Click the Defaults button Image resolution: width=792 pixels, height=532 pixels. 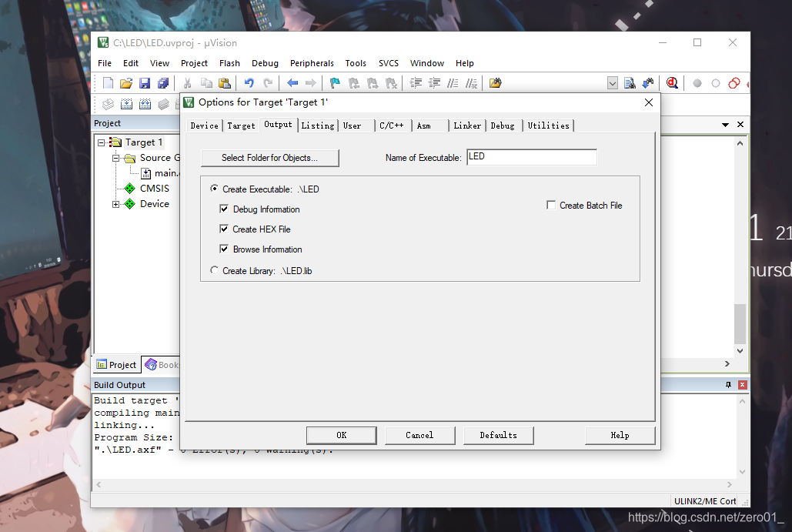(x=499, y=435)
